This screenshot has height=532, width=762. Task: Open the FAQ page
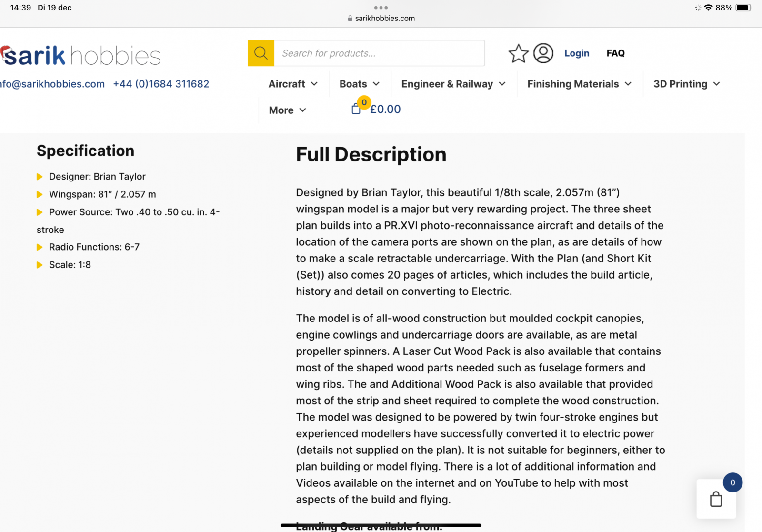[615, 53]
